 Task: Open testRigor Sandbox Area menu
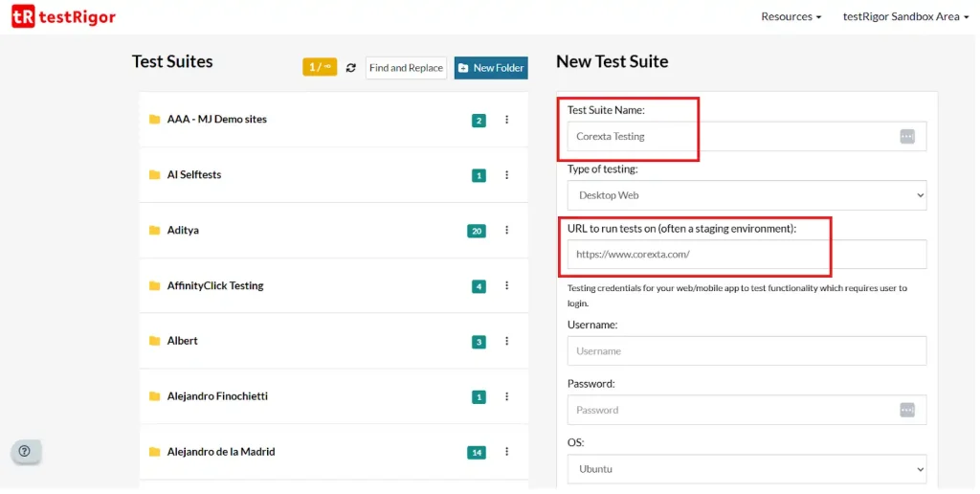(x=905, y=17)
